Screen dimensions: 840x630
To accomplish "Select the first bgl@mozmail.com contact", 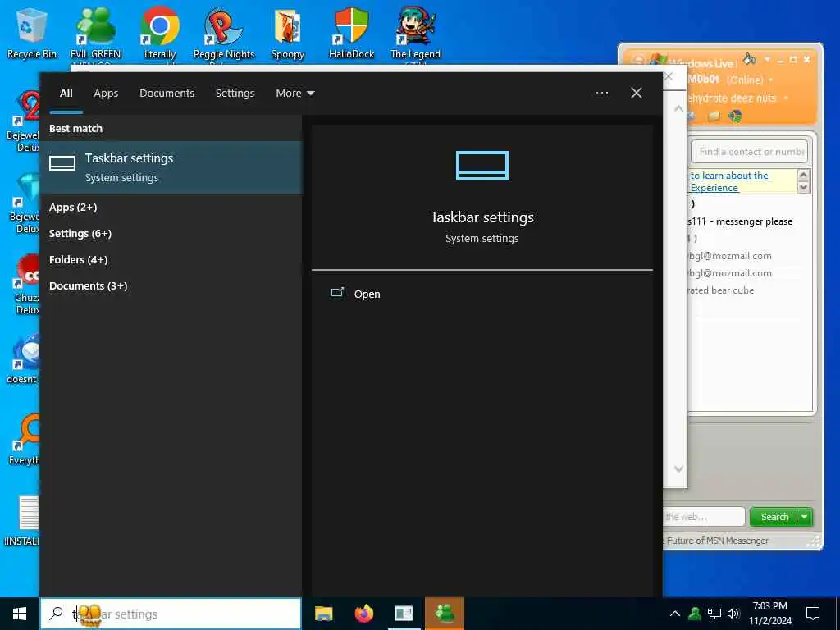I will click(x=730, y=256).
